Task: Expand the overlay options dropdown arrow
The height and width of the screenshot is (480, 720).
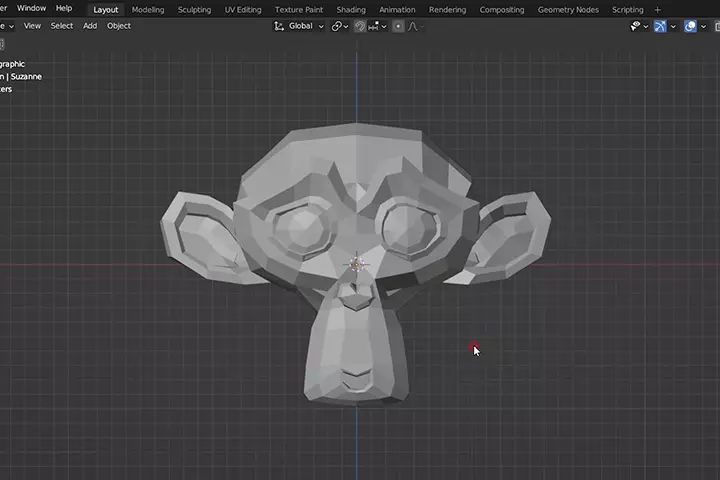Action: point(703,27)
